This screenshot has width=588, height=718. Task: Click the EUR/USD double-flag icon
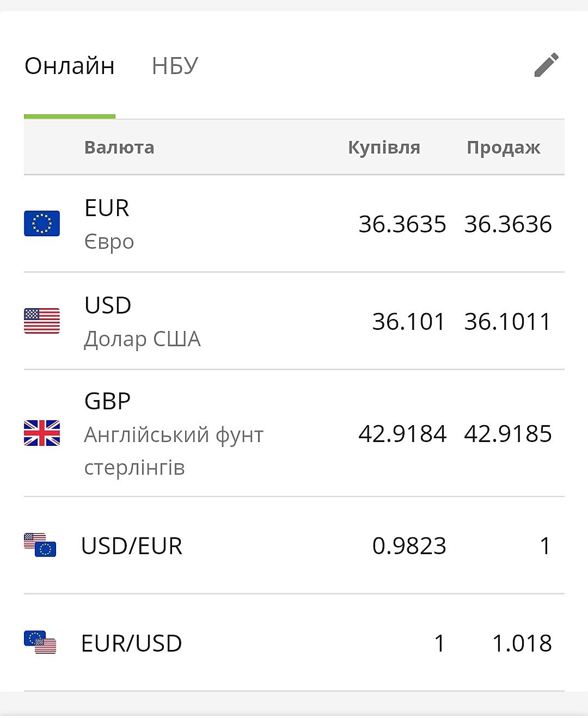pyautogui.click(x=40, y=643)
